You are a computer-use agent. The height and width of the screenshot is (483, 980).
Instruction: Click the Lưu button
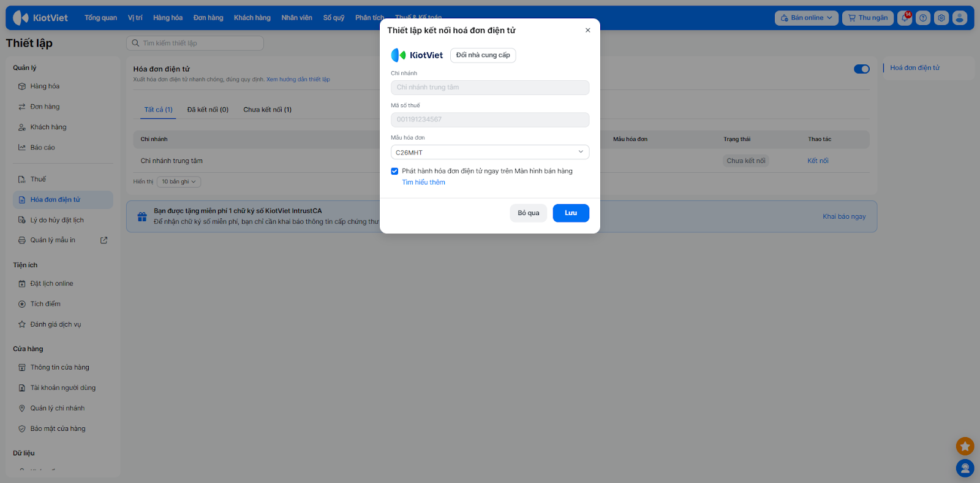click(x=571, y=213)
